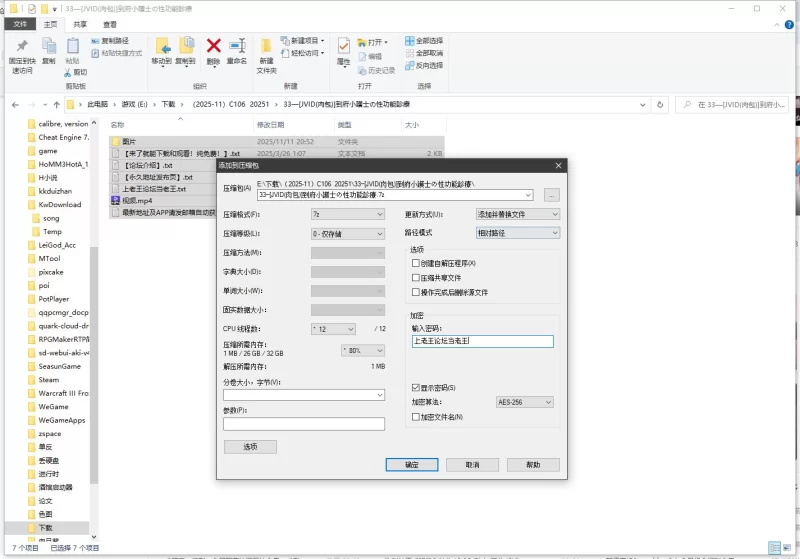
Task: Click the 复制到 copy-to icon
Action: click(x=185, y=45)
